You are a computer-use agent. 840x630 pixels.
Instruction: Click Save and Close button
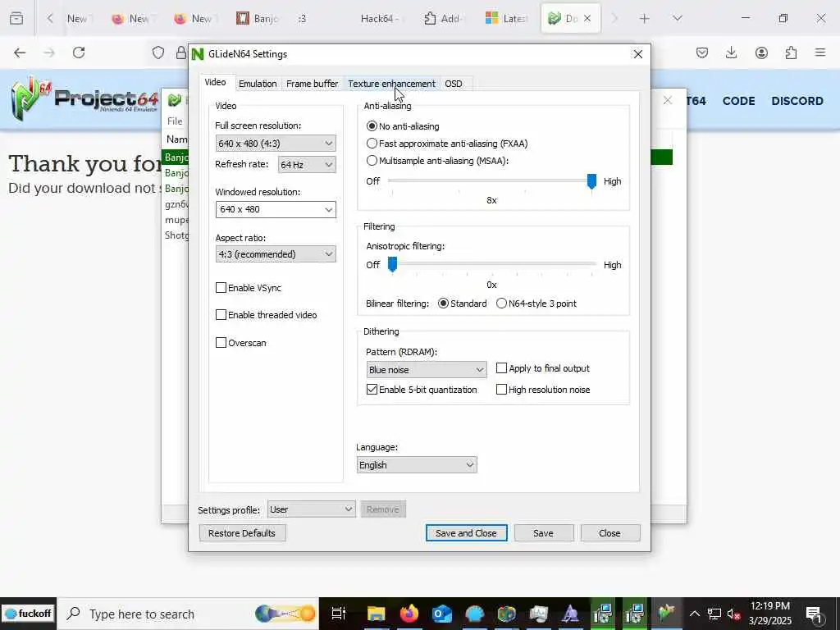click(x=466, y=533)
